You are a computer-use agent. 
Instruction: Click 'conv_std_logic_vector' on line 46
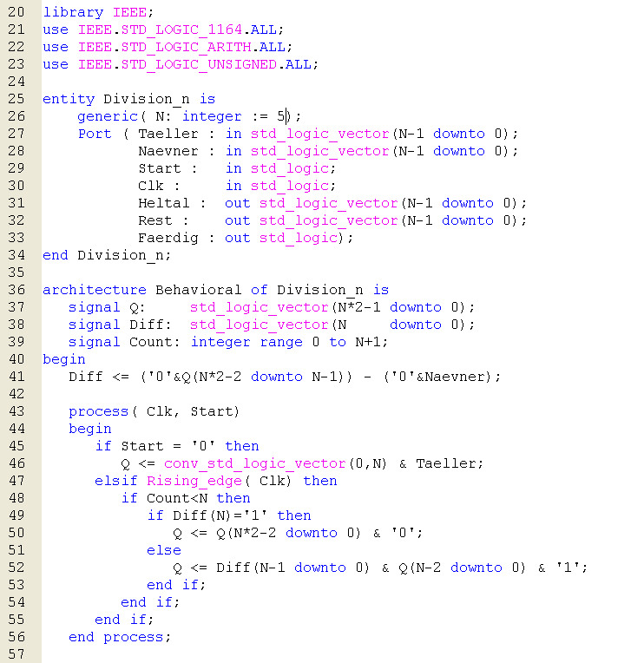point(254,463)
